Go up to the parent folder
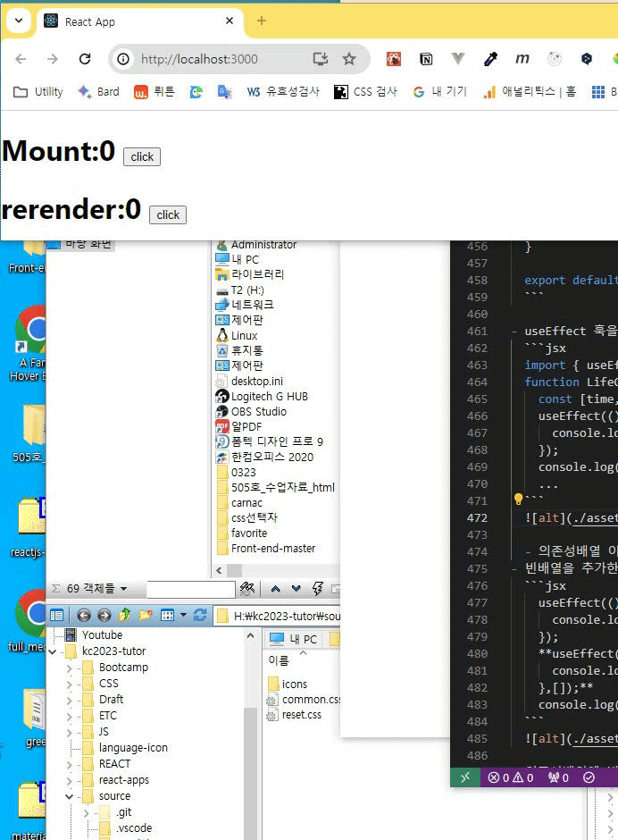The image size is (618, 840). [x=125, y=615]
